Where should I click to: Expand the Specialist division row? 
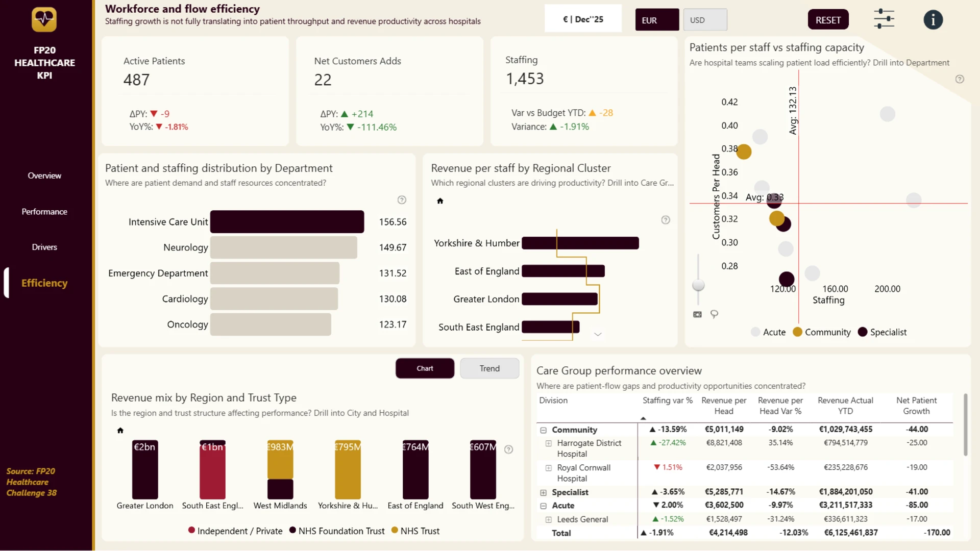click(x=544, y=493)
